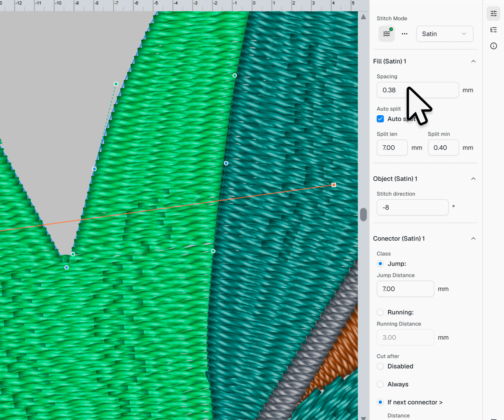Click the Conector (Satin) 1 heading

[399, 239]
